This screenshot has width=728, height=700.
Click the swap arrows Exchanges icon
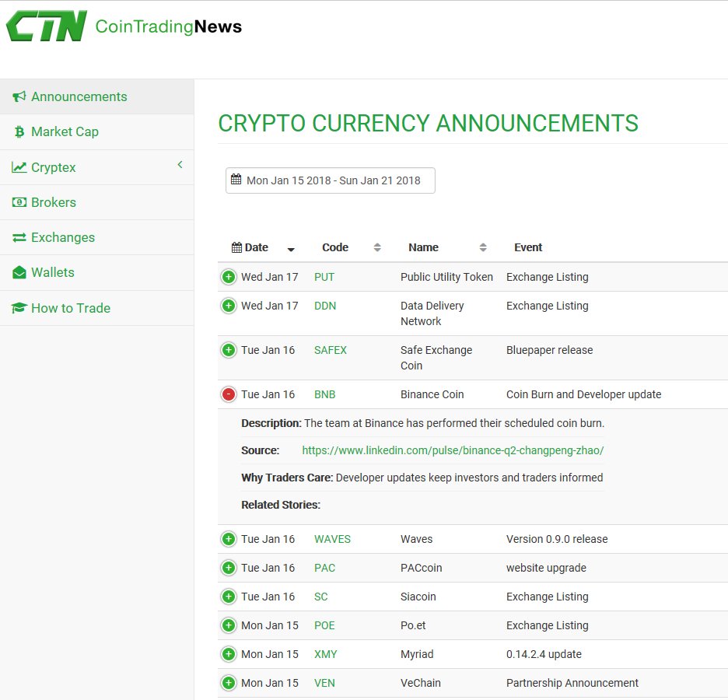(19, 238)
